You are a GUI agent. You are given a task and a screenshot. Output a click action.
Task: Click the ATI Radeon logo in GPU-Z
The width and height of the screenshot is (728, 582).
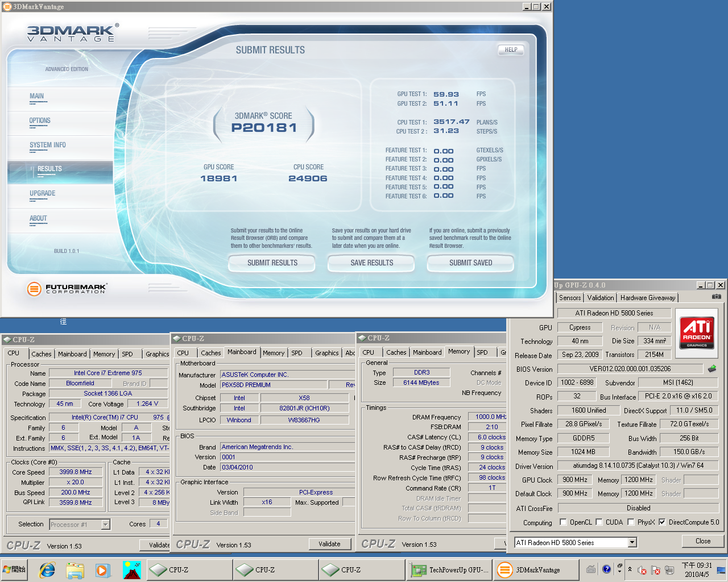click(697, 333)
